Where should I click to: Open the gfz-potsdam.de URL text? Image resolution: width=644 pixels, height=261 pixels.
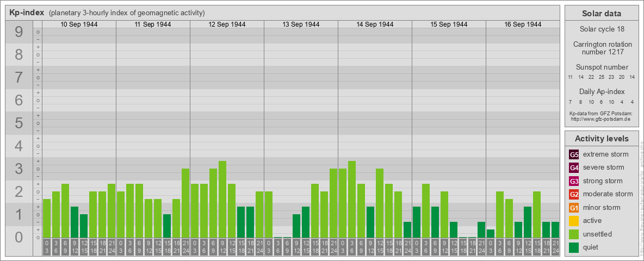tap(600, 119)
